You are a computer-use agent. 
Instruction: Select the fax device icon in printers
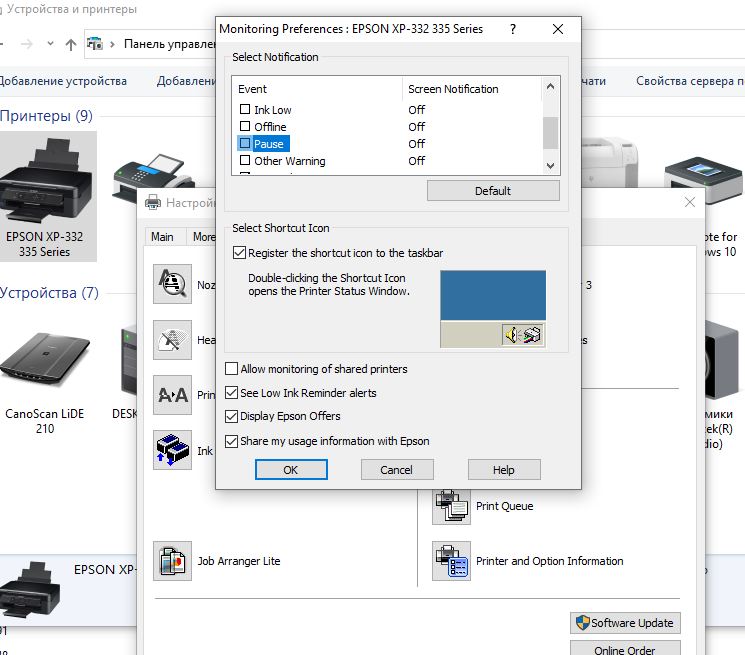click(152, 178)
